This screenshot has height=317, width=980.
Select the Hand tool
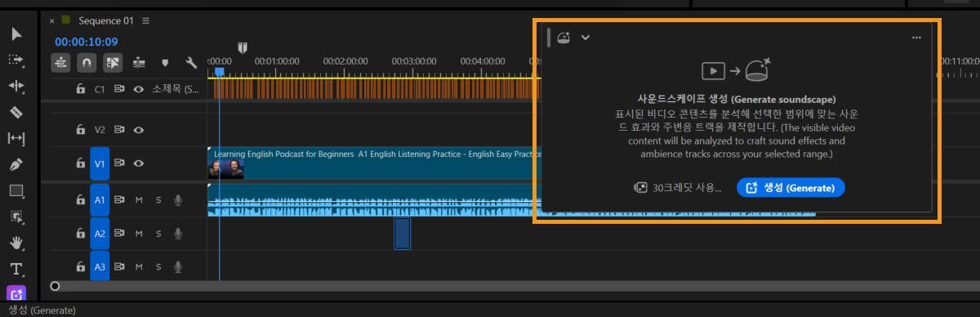pos(16,243)
